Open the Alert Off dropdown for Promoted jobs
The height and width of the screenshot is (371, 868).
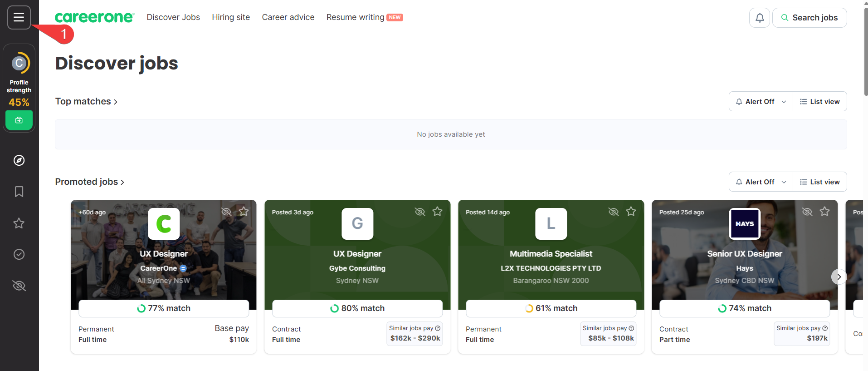tap(761, 182)
